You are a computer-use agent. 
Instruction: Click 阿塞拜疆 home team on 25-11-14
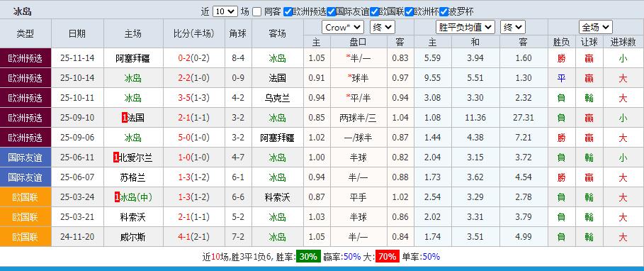(133, 58)
